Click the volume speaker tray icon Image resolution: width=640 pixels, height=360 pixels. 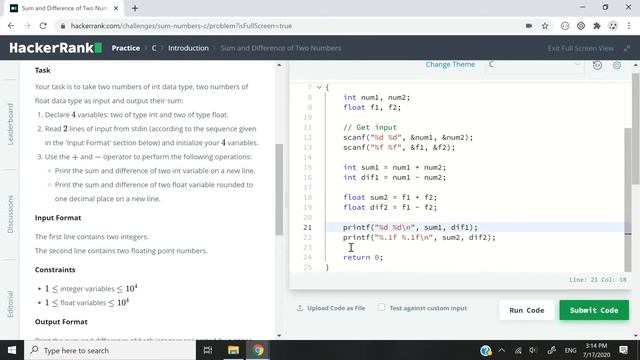click(533, 350)
